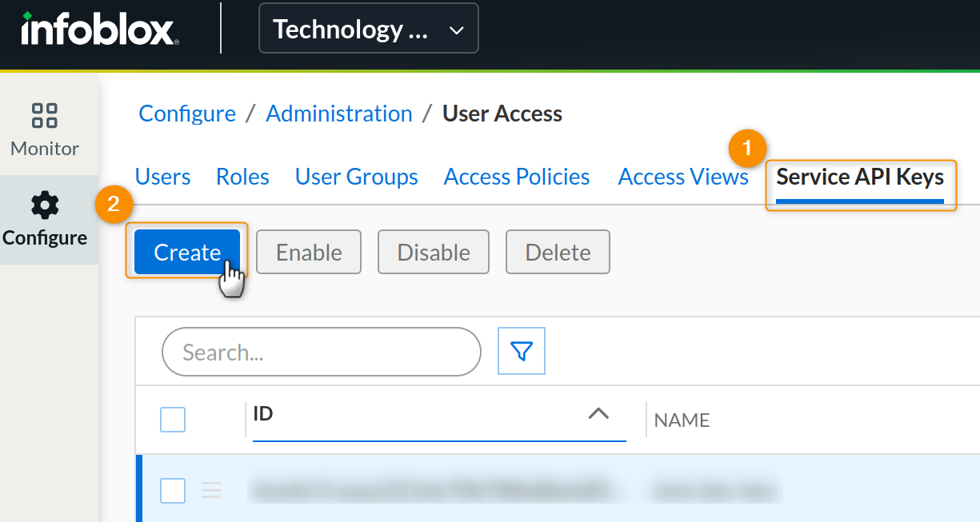Select the Access Policies tab

[x=517, y=177]
